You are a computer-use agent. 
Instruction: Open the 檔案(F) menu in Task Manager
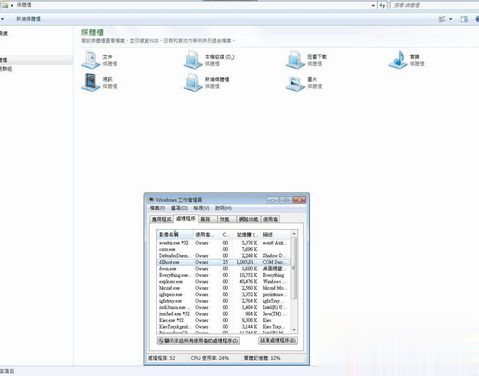157,208
